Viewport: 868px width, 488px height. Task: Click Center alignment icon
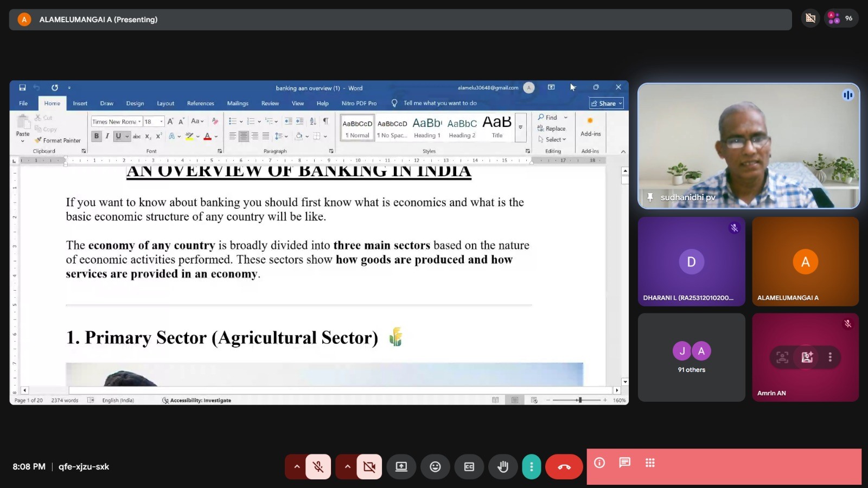point(244,136)
